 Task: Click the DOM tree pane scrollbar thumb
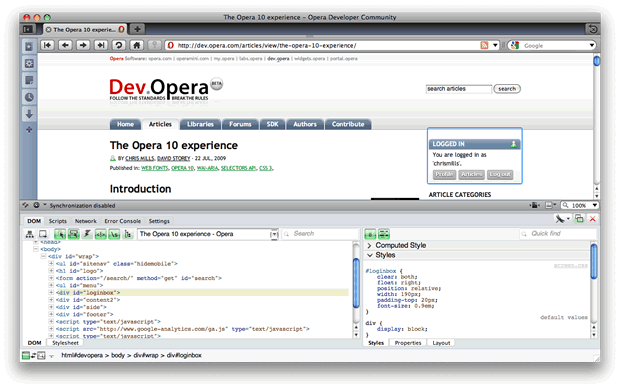(x=356, y=283)
